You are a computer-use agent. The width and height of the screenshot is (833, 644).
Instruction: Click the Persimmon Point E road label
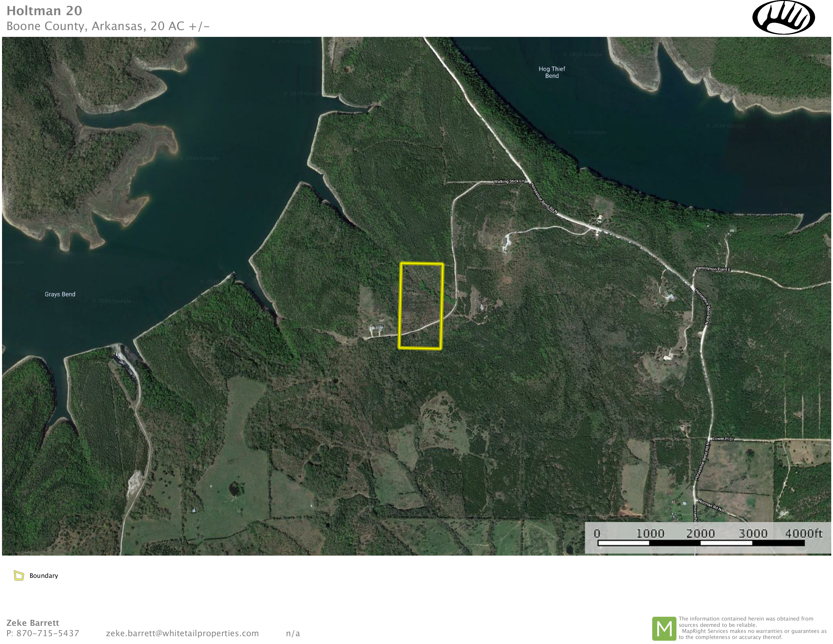click(713, 269)
